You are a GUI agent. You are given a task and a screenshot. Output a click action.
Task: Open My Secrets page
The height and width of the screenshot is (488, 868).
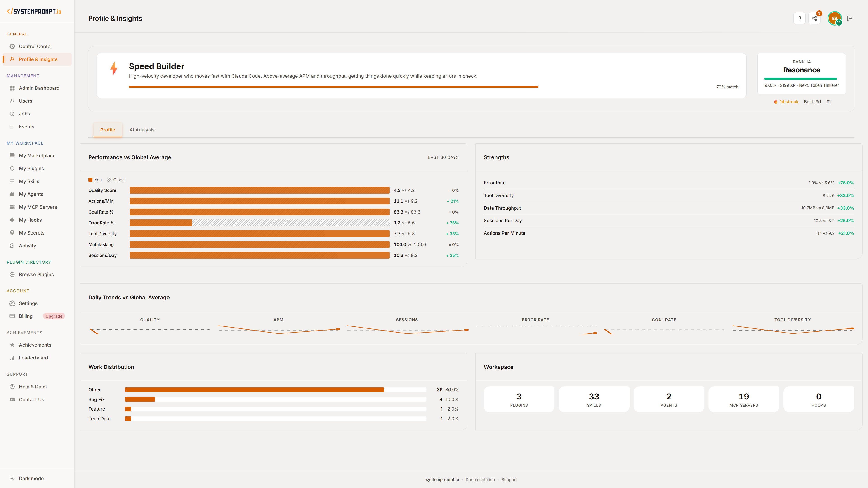click(32, 232)
